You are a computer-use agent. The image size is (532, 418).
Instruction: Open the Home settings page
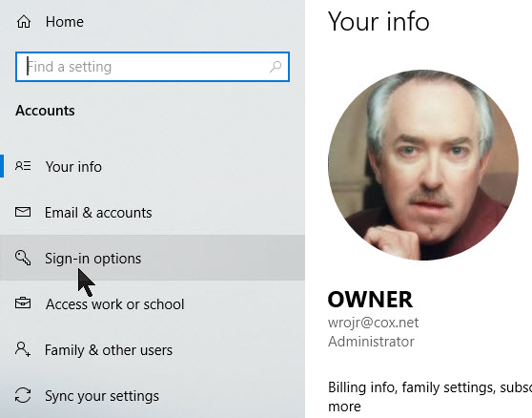tap(65, 22)
